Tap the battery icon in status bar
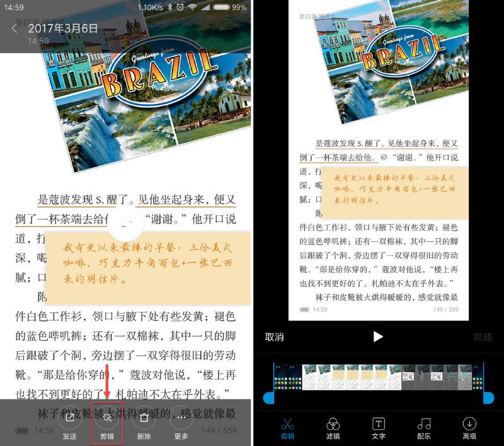 [222, 7]
